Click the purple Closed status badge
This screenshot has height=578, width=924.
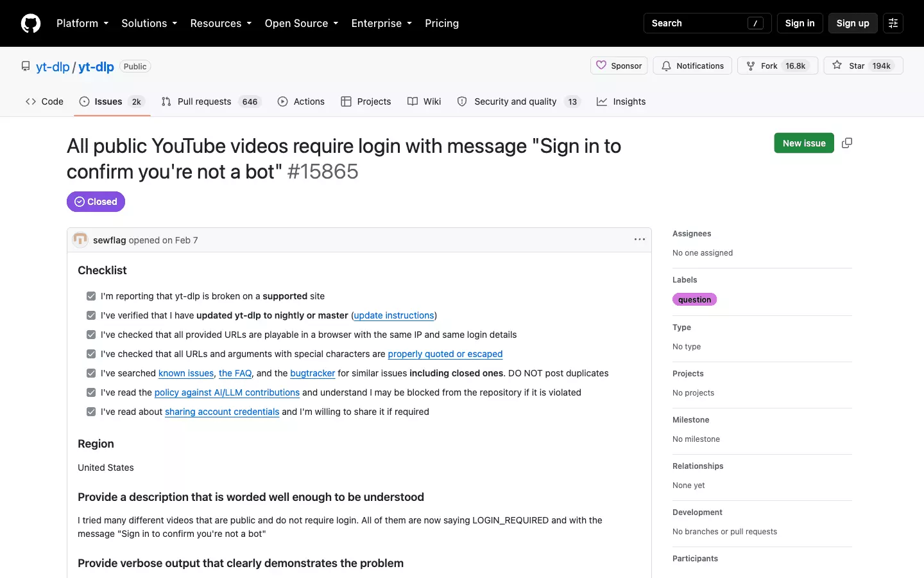[x=96, y=202]
